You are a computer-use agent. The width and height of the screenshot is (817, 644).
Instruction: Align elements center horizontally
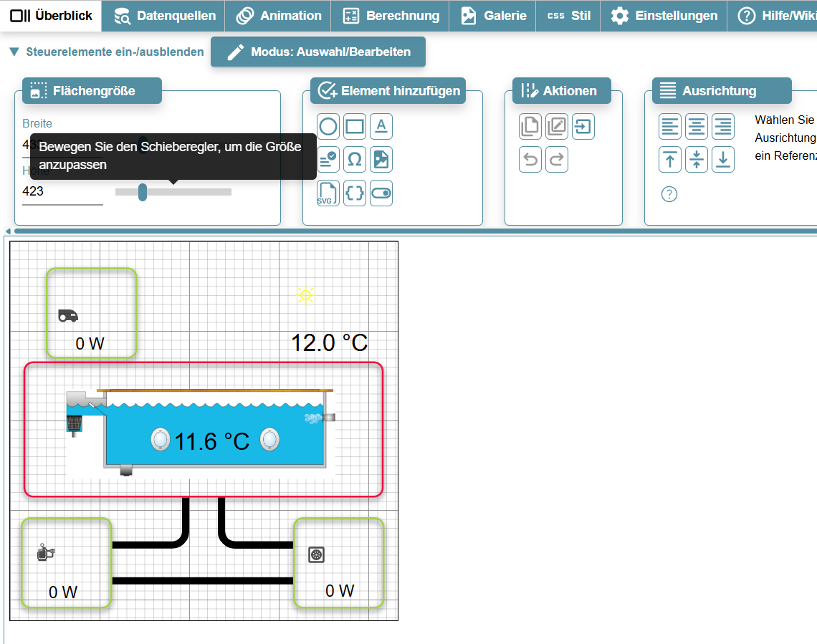coord(697,127)
